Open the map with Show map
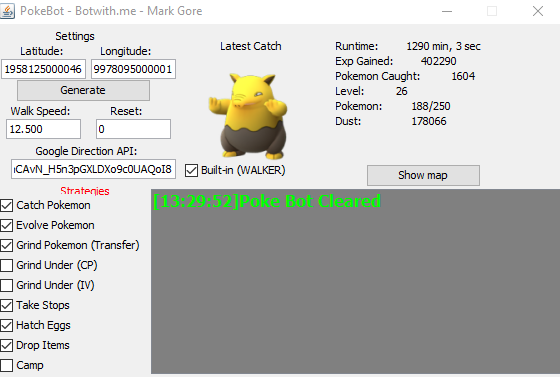 tap(423, 175)
